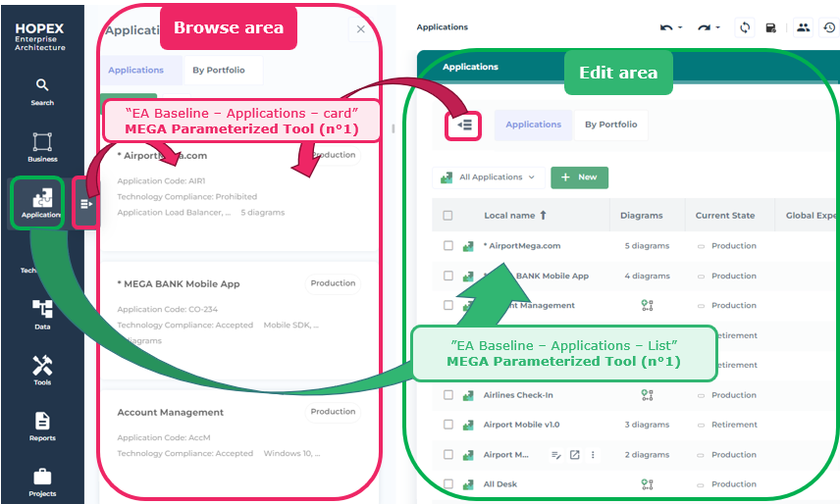Open the All Desk application
This screenshot has height=504, width=840.
(x=499, y=484)
